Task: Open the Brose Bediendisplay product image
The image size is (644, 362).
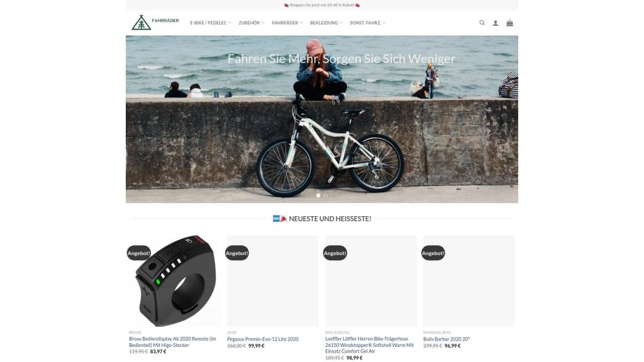Action: (x=175, y=281)
